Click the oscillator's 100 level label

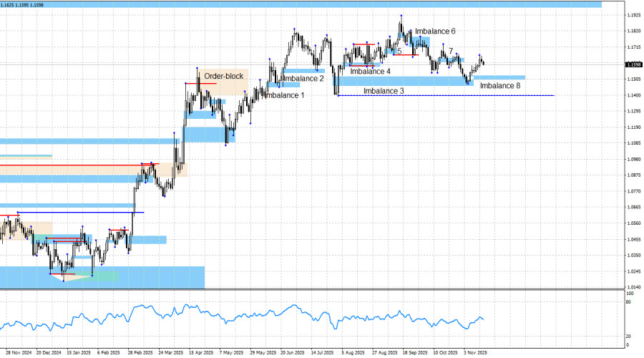click(629, 294)
